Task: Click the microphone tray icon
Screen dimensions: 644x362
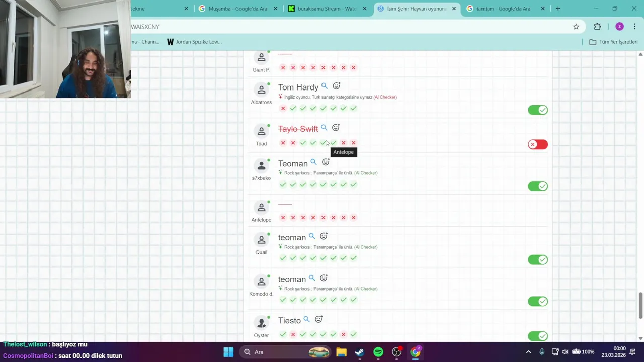Action: (542, 352)
